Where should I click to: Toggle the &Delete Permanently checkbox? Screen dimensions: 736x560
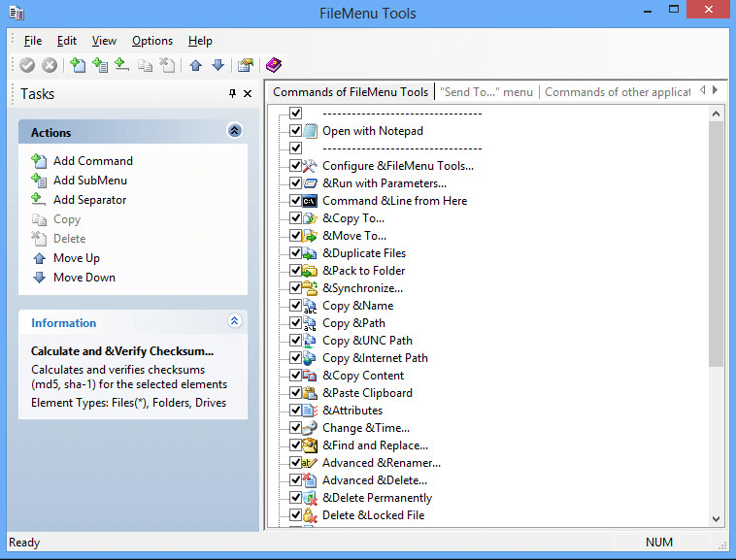(296, 498)
